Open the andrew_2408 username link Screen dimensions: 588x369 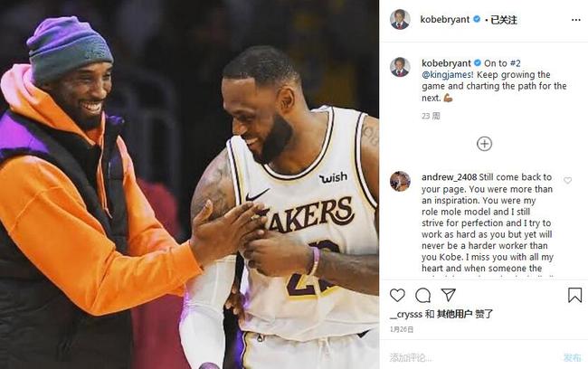tap(450, 177)
